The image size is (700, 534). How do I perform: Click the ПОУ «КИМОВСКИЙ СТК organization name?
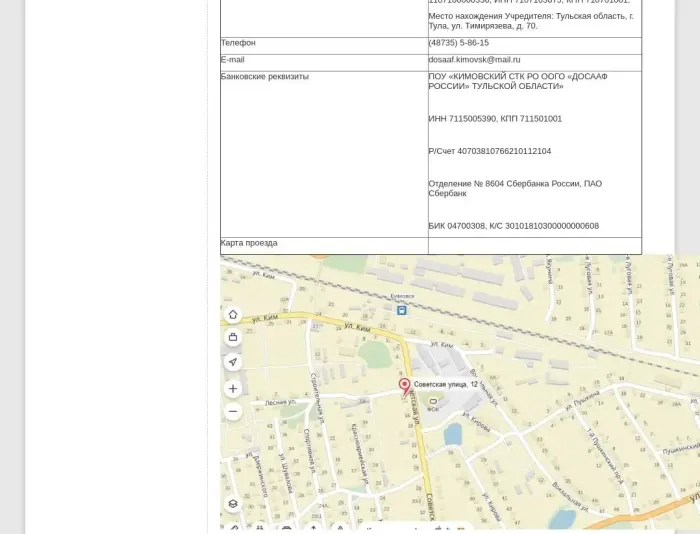tap(518, 81)
